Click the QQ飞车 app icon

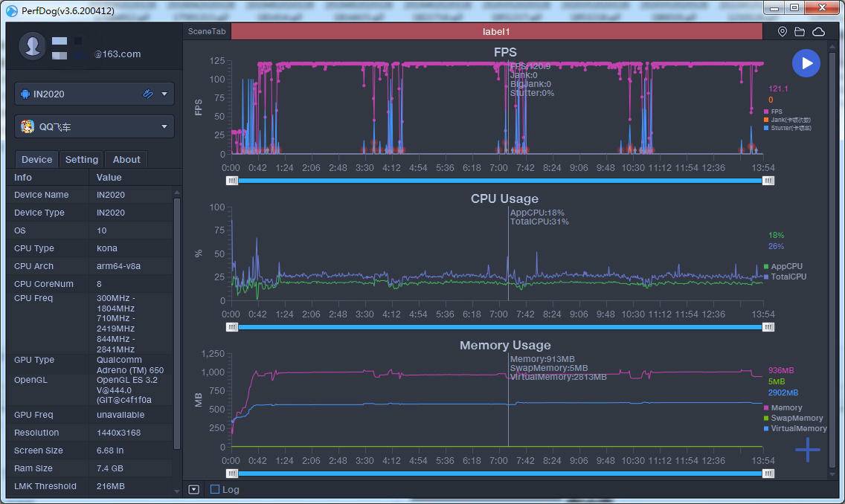[27, 126]
